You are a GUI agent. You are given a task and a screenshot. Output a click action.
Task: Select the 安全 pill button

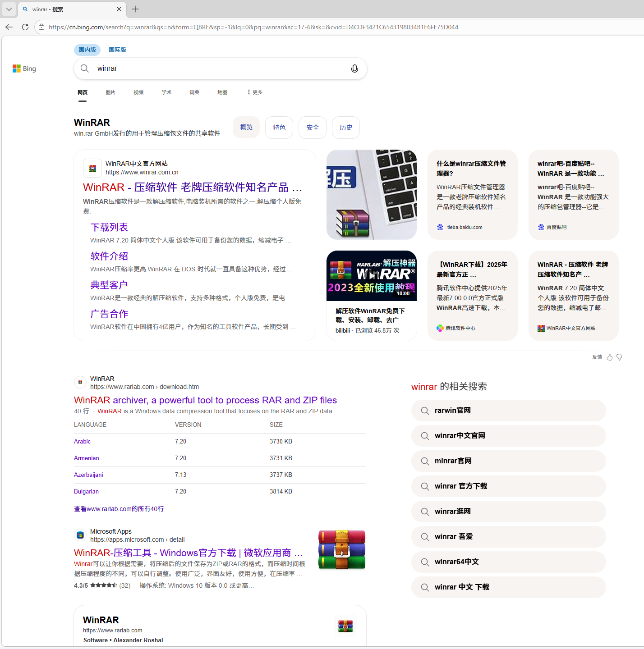[313, 128]
